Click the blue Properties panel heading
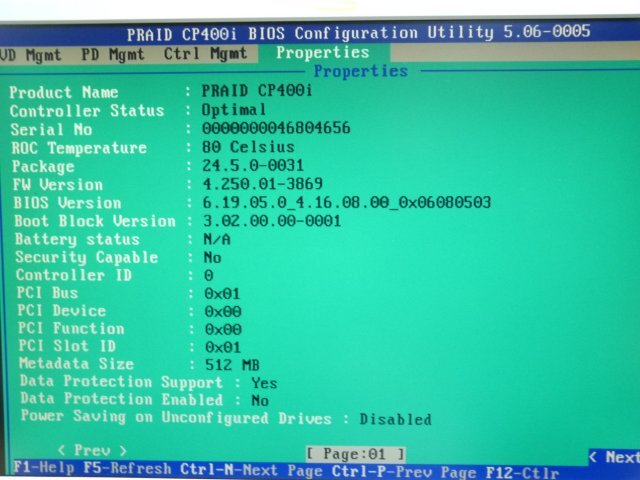Viewport: 640px width, 480px height. click(361, 71)
